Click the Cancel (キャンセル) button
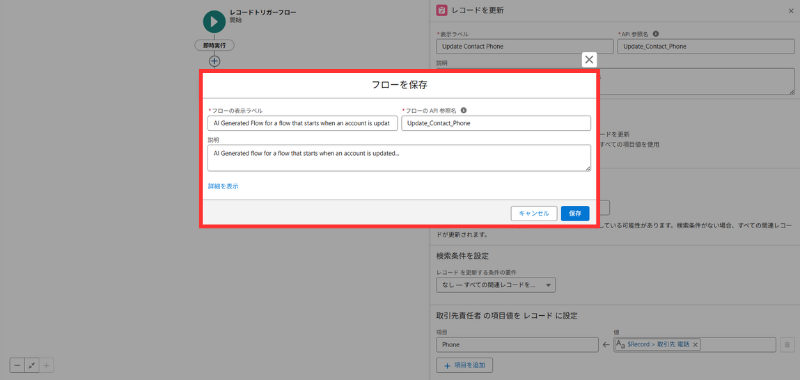The width and height of the screenshot is (800, 380). tap(534, 214)
